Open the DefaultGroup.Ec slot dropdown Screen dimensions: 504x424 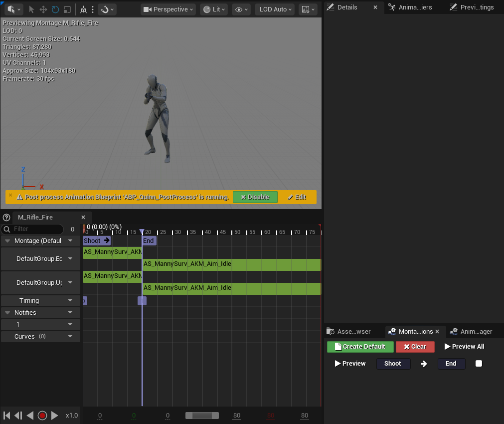pos(70,258)
